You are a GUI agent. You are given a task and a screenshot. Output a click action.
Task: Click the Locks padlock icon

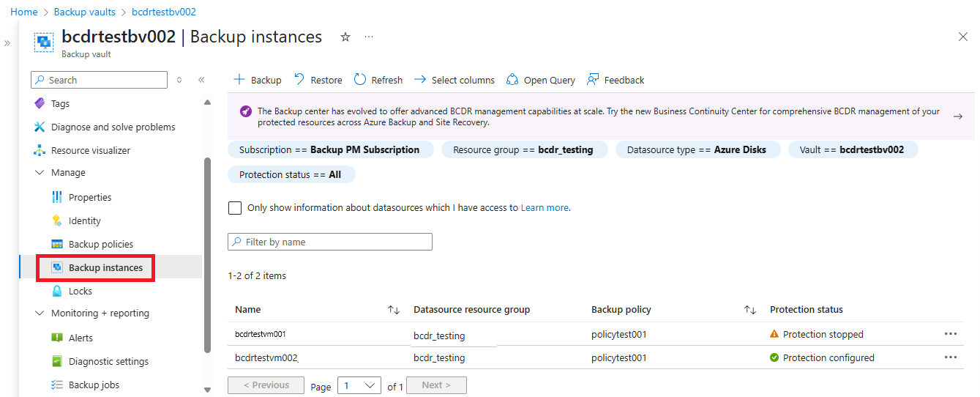click(57, 291)
